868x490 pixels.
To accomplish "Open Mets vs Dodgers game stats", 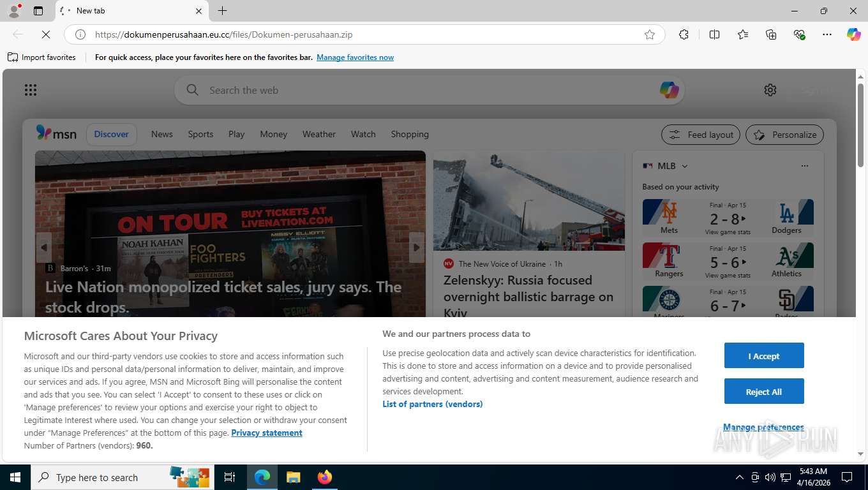I will point(728,218).
